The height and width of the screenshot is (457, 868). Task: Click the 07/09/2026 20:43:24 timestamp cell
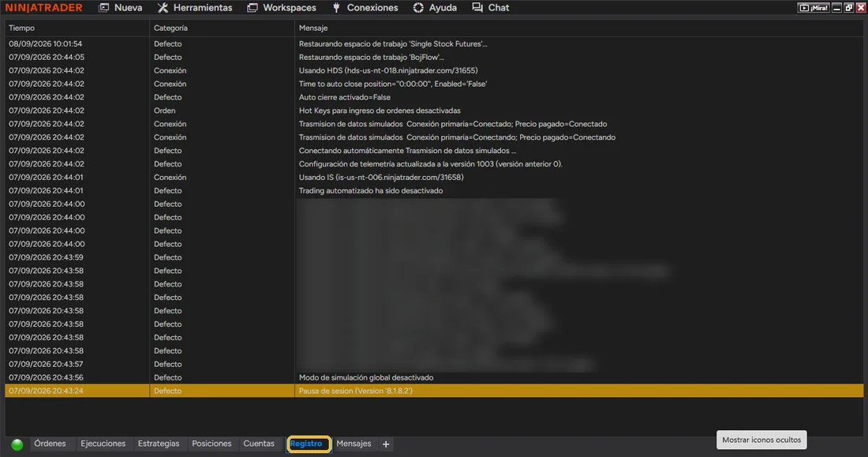[77, 391]
